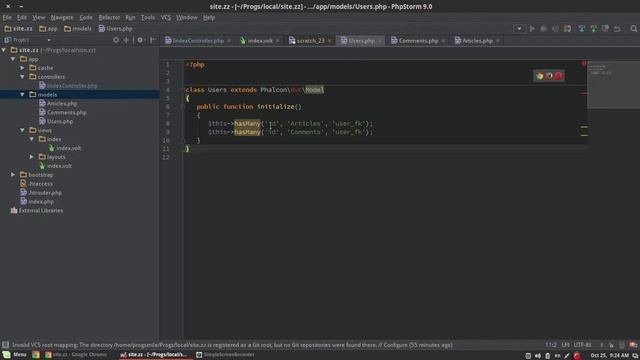Image resolution: width=640 pixels, height=360 pixels.
Task: Click the scroll from source icon in Project panel
Action: (116, 40)
